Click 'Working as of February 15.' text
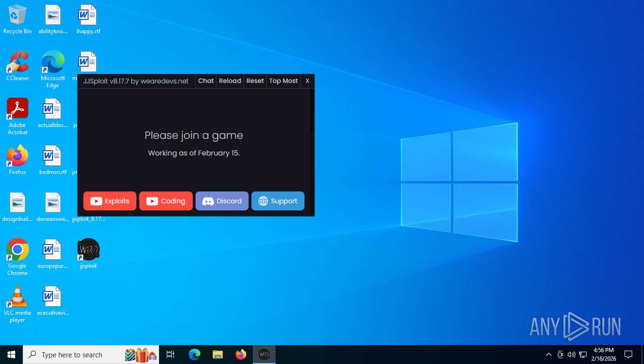644x364 pixels. pos(194,153)
